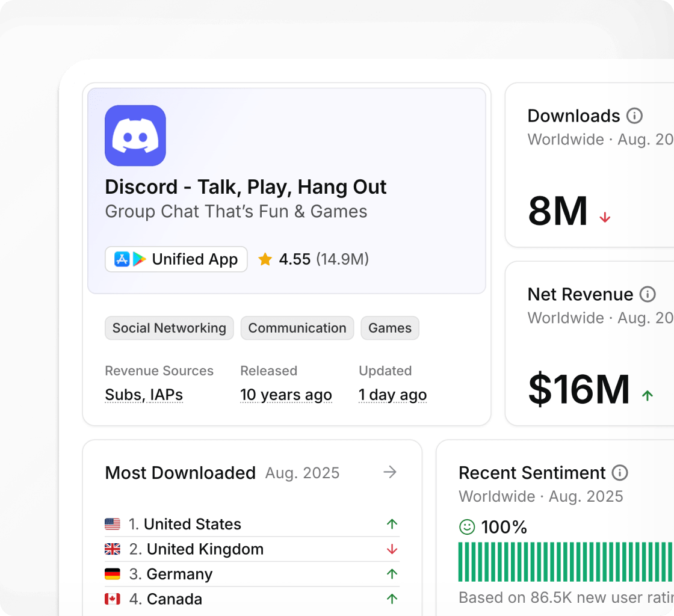Click the Released label

tap(268, 371)
